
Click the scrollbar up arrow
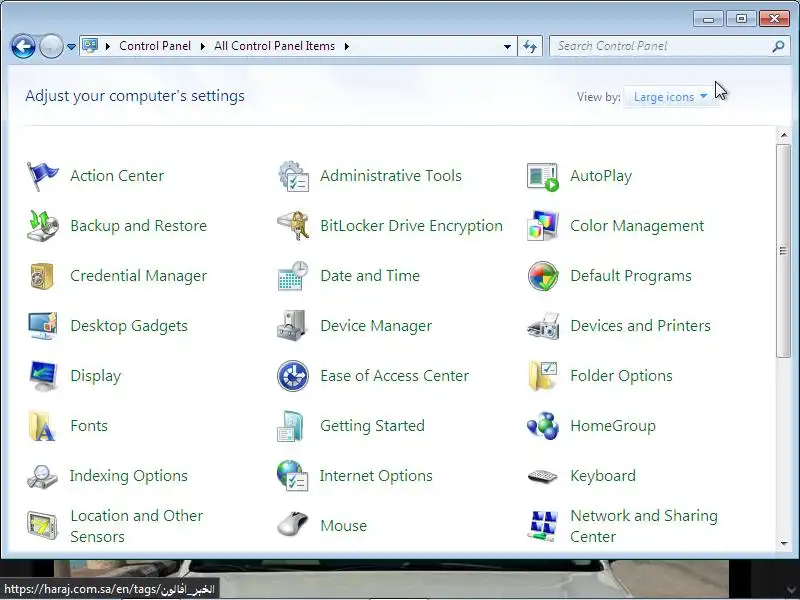784,135
